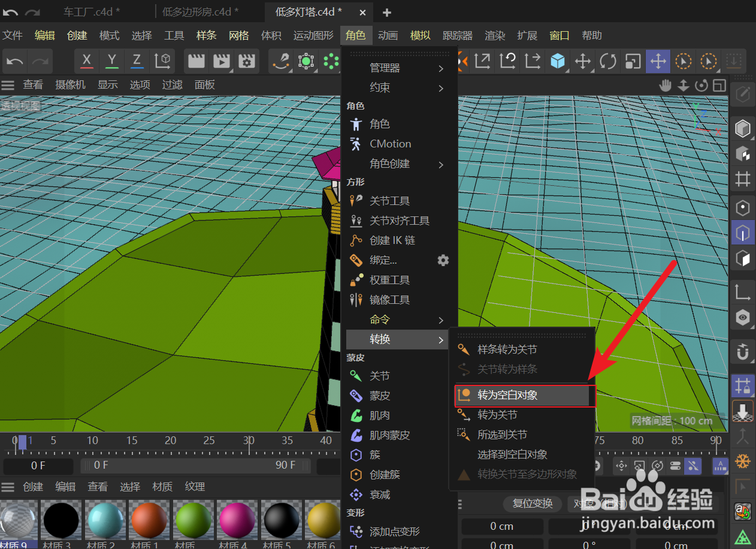Screen dimensions: 756x549
Task: Open the 绑定 options gear
Action: pyautogui.click(x=443, y=260)
